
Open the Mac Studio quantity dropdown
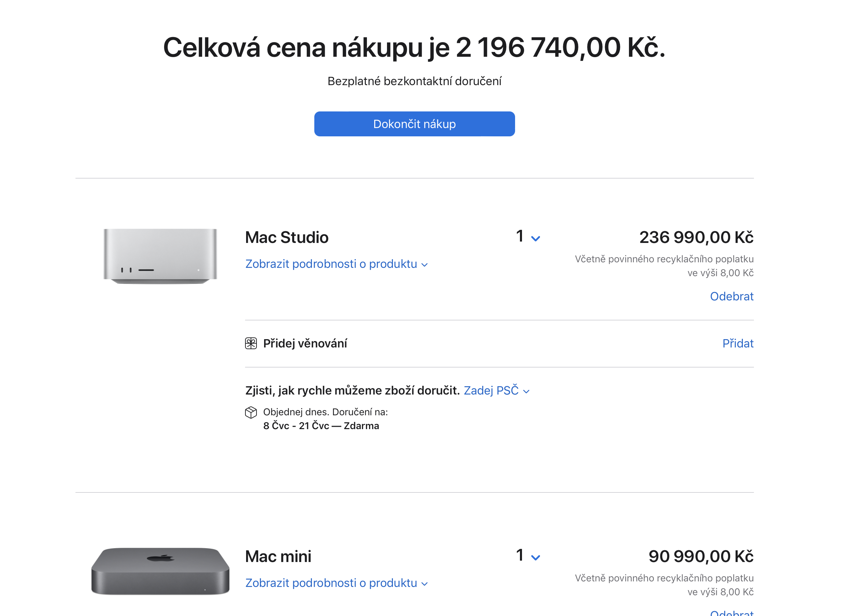528,237
